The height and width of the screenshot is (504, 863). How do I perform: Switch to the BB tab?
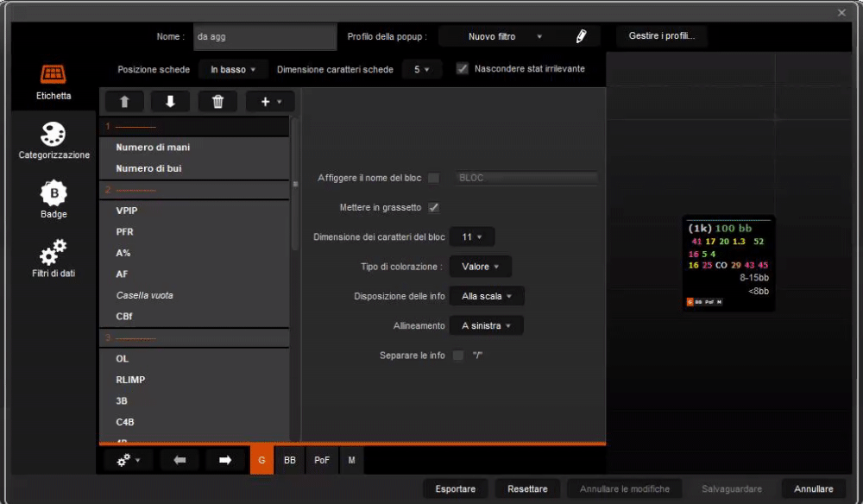tap(289, 460)
